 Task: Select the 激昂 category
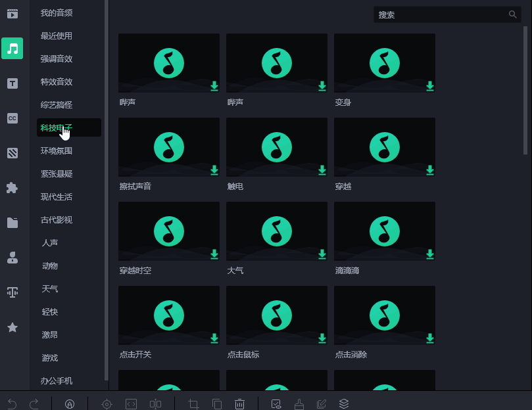pyautogui.click(x=50, y=334)
